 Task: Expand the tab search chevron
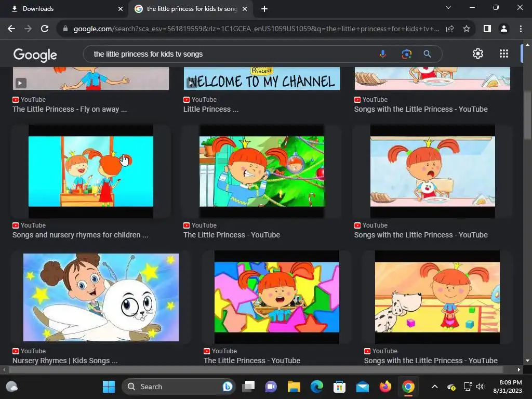click(448, 7)
